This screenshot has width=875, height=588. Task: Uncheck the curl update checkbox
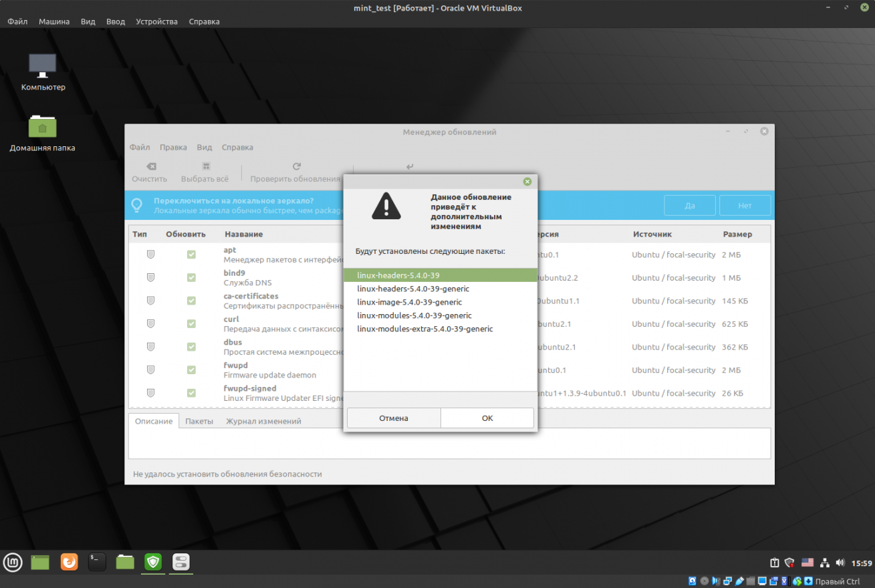click(x=191, y=324)
